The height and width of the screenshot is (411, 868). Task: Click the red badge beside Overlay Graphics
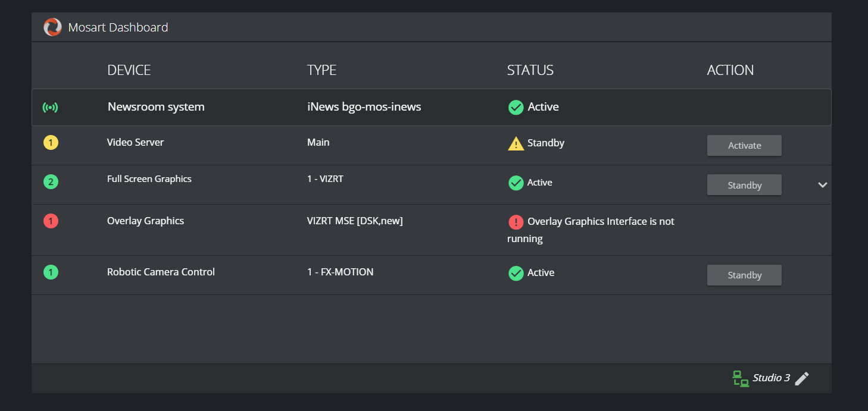[51, 221]
